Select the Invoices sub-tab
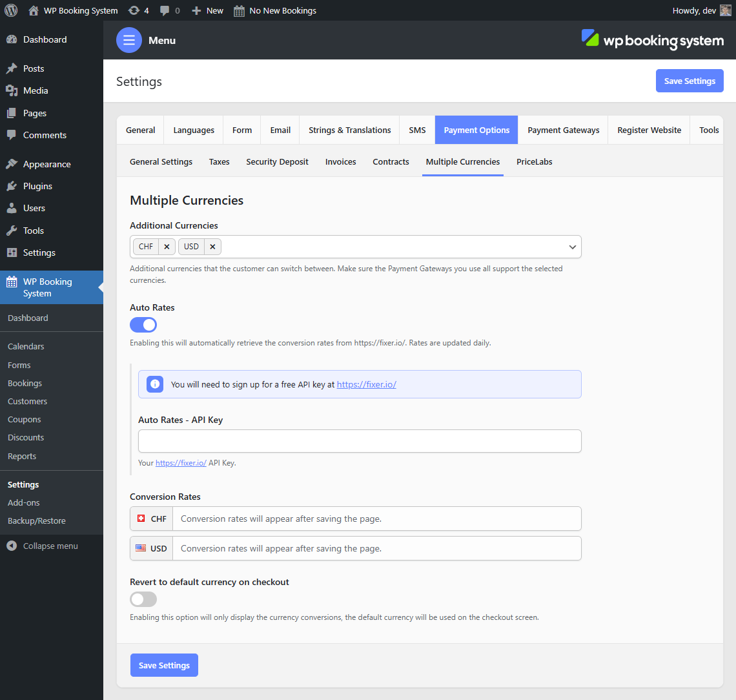The image size is (736, 700). coord(341,161)
